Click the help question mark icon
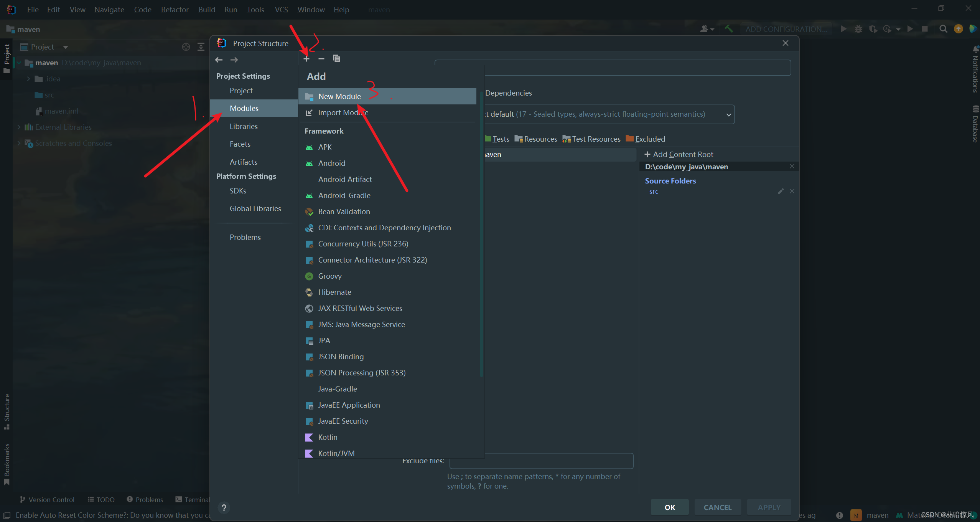 point(224,507)
